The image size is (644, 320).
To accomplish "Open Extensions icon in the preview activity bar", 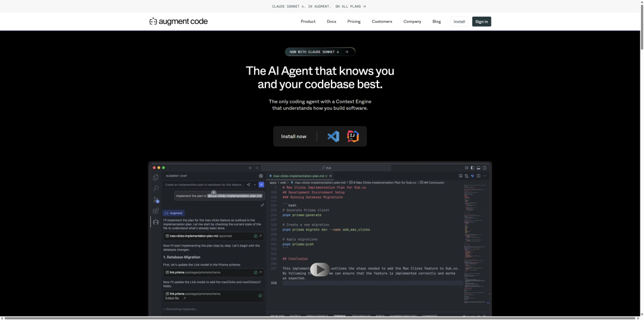I will (x=156, y=211).
